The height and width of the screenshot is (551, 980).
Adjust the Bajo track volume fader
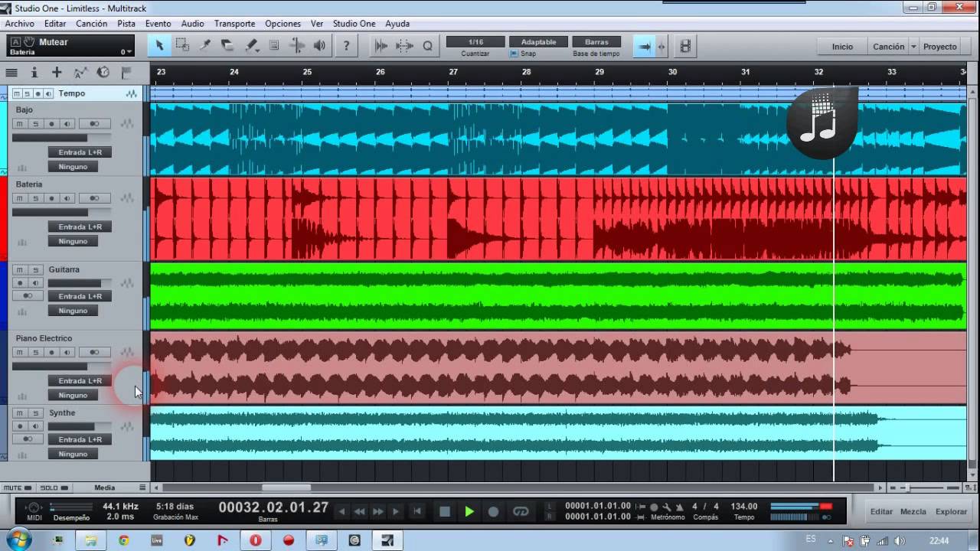click(61, 138)
